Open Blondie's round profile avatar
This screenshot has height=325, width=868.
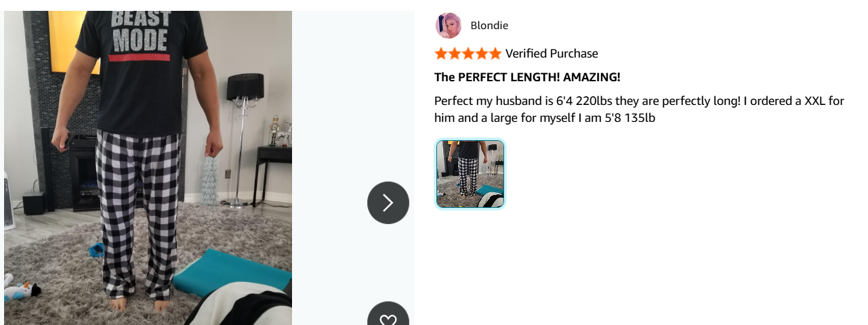tap(449, 26)
